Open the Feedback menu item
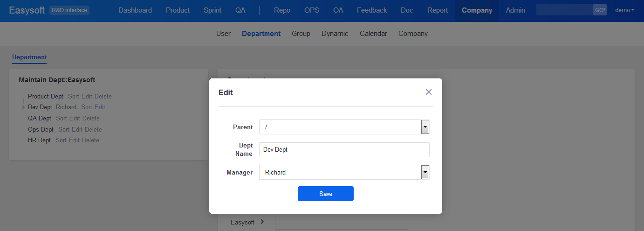The width and height of the screenshot is (644, 231). point(372,10)
